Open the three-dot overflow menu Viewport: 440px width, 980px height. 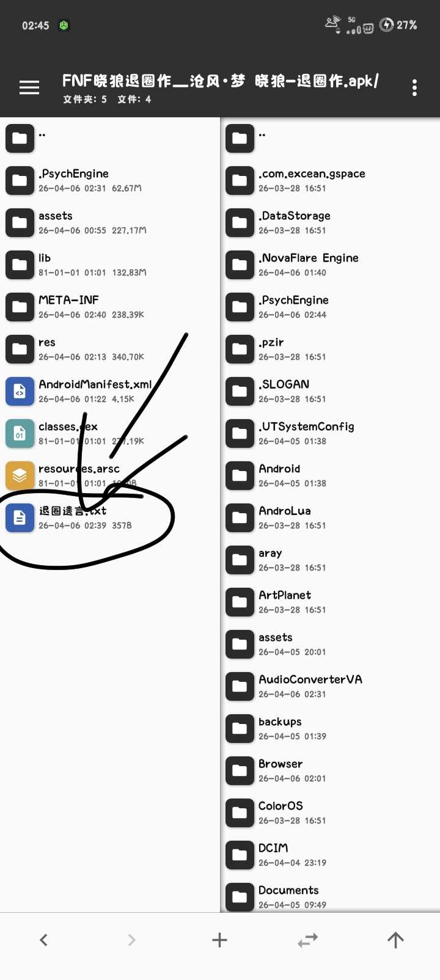pos(414,88)
